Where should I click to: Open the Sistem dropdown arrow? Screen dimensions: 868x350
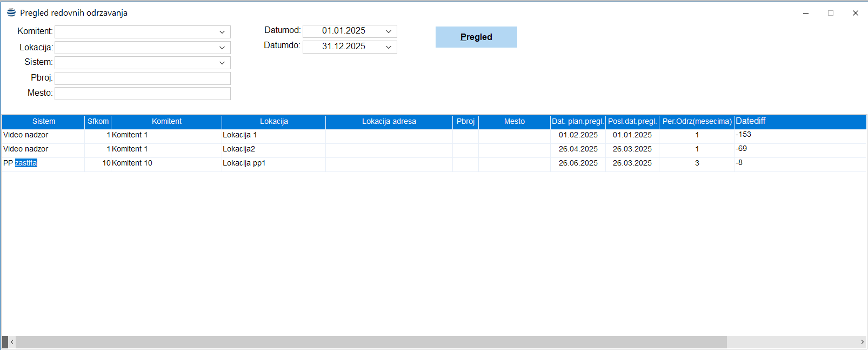coord(222,63)
